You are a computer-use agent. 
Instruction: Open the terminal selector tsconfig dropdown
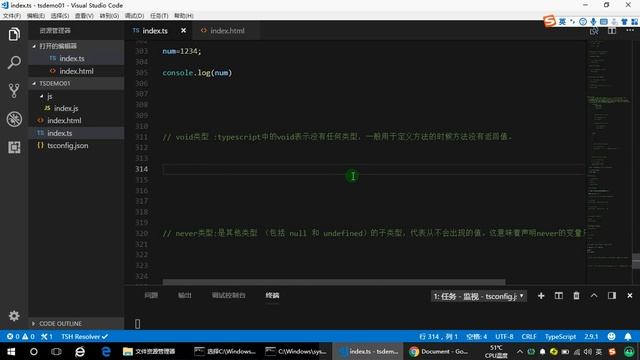click(x=479, y=296)
